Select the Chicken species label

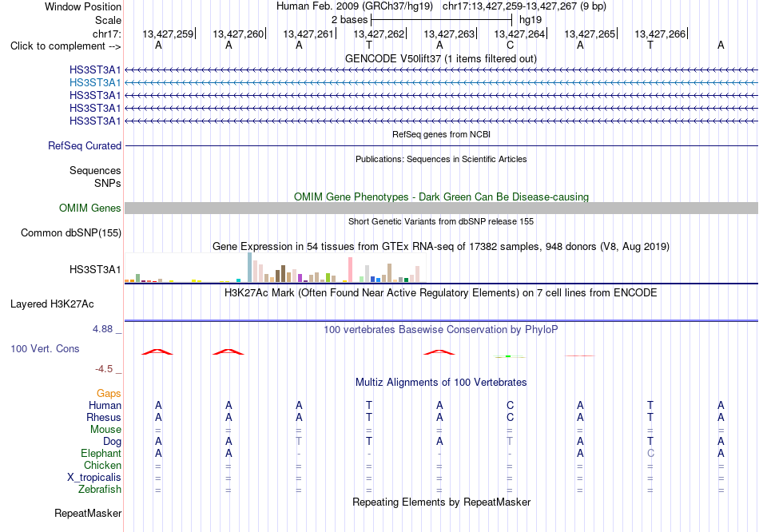click(x=102, y=465)
